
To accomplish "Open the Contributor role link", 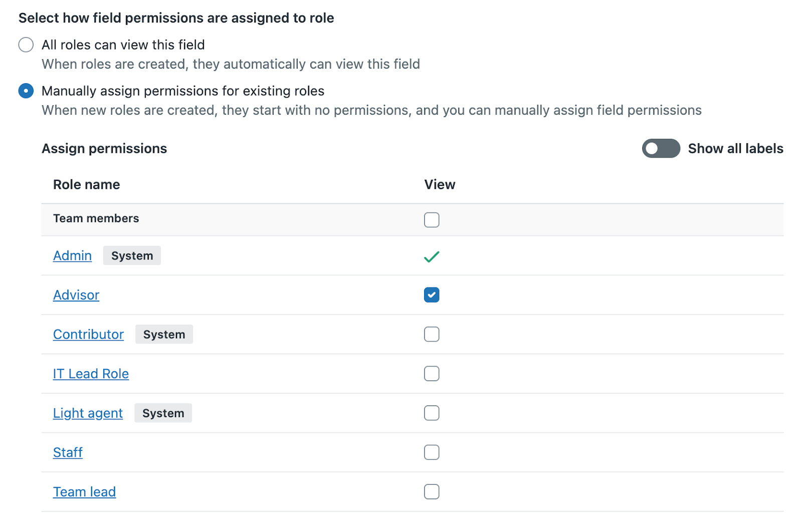I will (x=88, y=334).
